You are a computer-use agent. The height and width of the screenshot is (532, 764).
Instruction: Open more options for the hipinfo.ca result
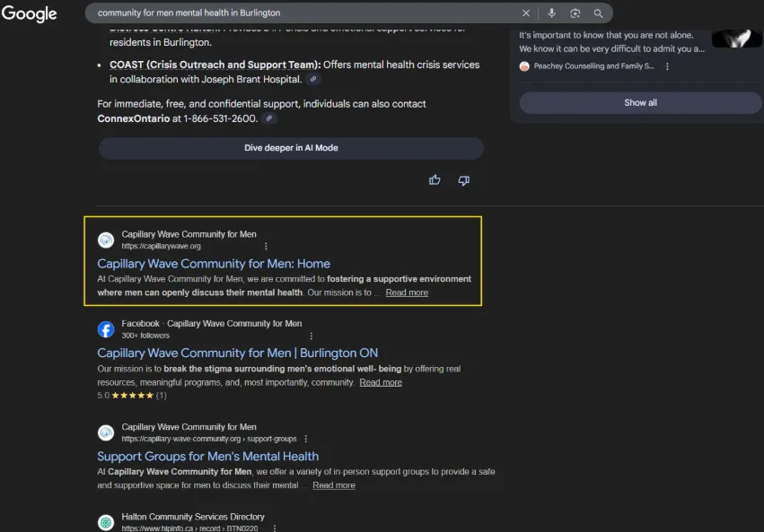(x=275, y=528)
